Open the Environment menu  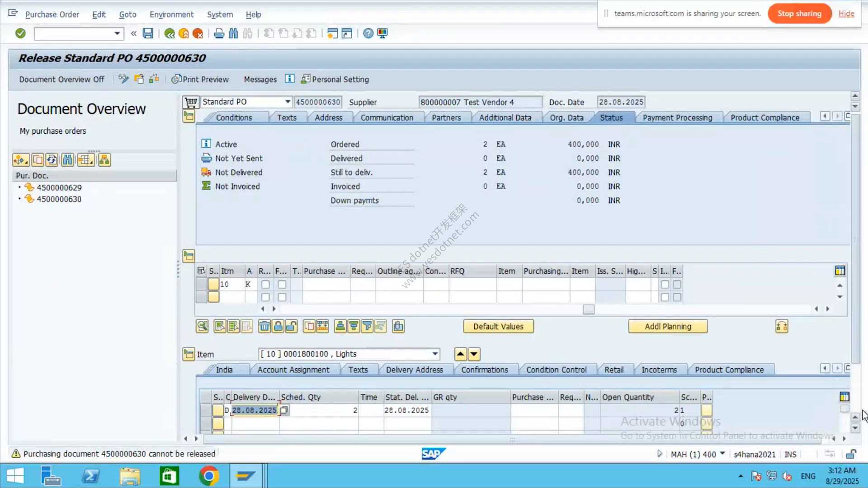pyautogui.click(x=171, y=14)
